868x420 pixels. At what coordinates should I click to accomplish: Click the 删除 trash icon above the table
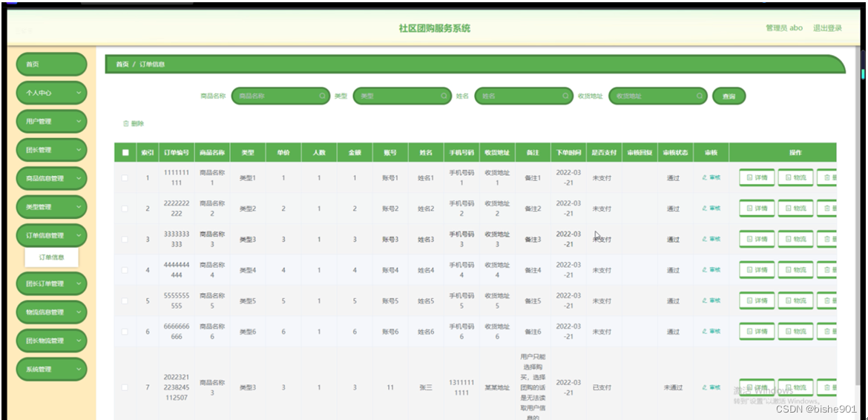coord(125,123)
